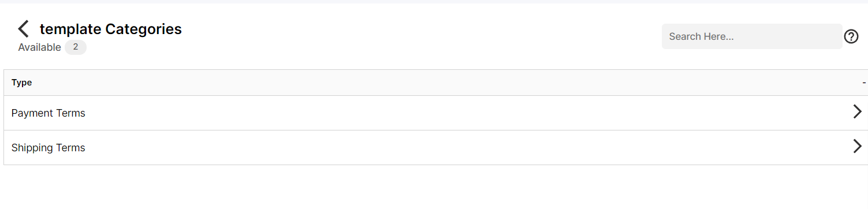The height and width of the screenshot is (209, 868).
Task: Go back using the left arrow icon
Action: point(23,29)
